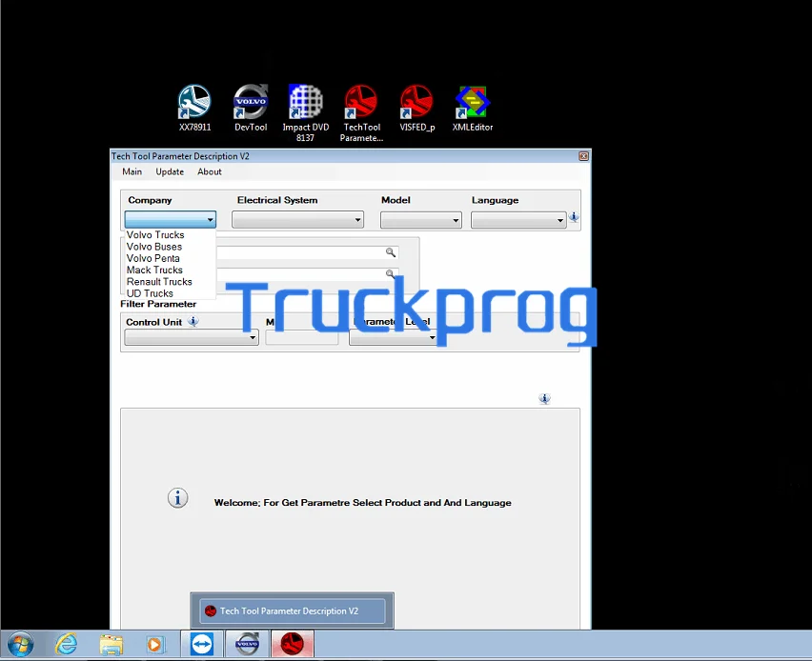Select Volvo Buses from Company list
The height and width of the screenshot is (661, 812).
(154, 247)
